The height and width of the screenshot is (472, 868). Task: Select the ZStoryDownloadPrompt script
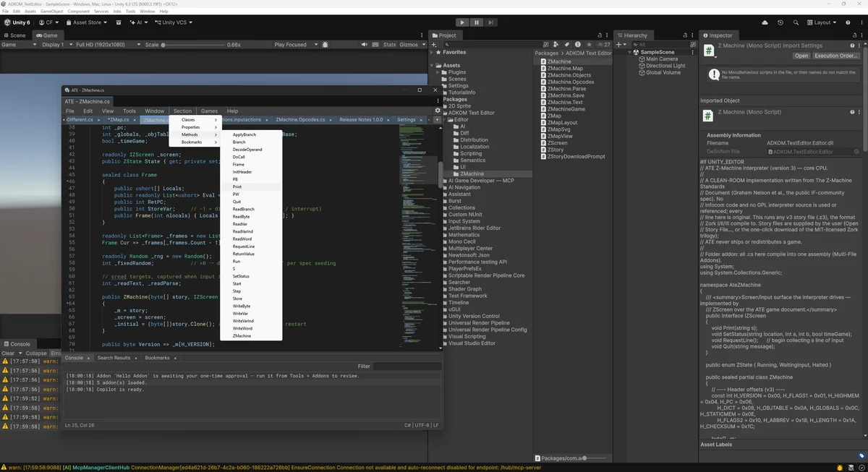click(x=576, y=157)
